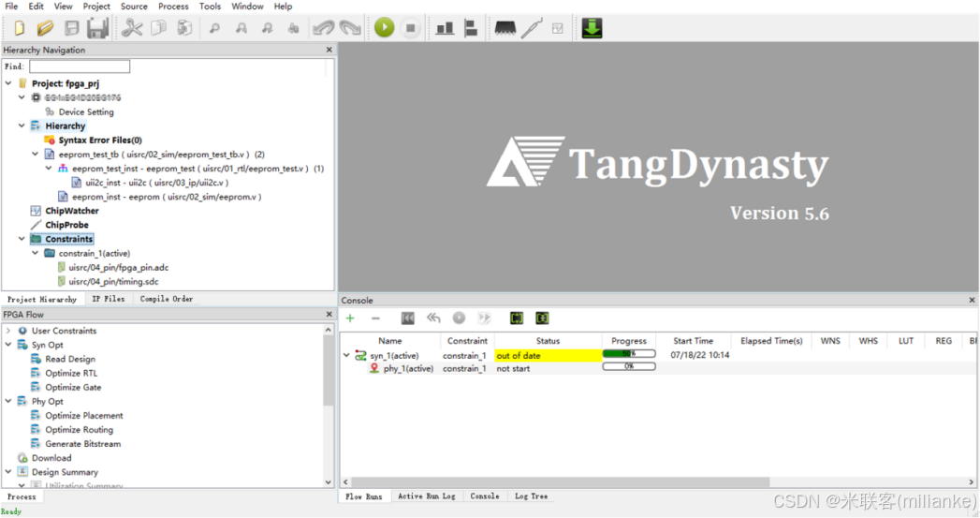Screen dimensions: 980x518
Task: Click the Download flow step
Action: coord(51,458)
